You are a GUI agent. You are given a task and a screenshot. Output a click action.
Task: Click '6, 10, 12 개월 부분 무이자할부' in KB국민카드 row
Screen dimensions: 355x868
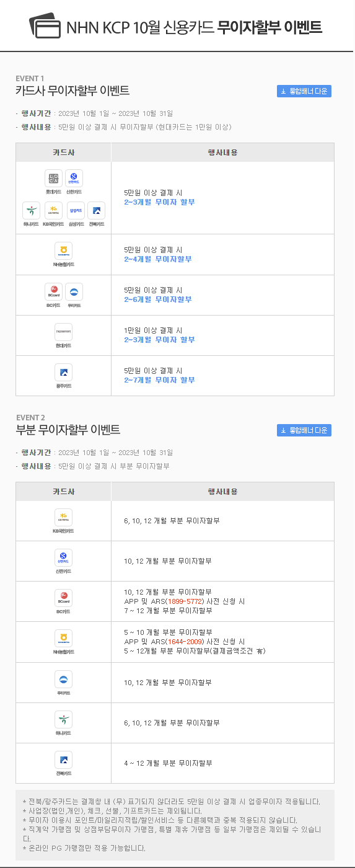172,521
